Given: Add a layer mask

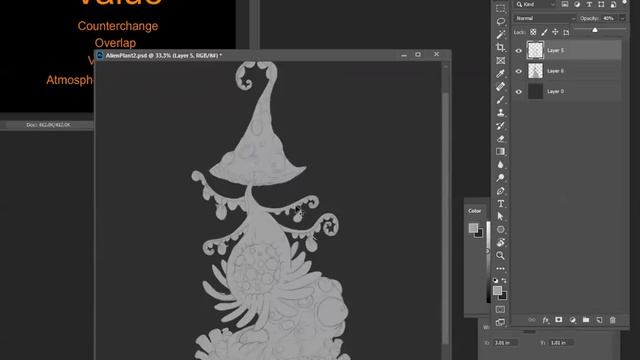Looking at the screenshot, I should tap(559, 320).
